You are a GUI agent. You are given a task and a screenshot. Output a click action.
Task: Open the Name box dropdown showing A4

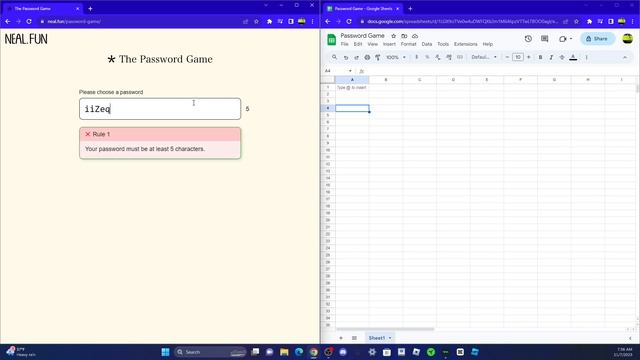pyautogui.click(x=350, y=71)
